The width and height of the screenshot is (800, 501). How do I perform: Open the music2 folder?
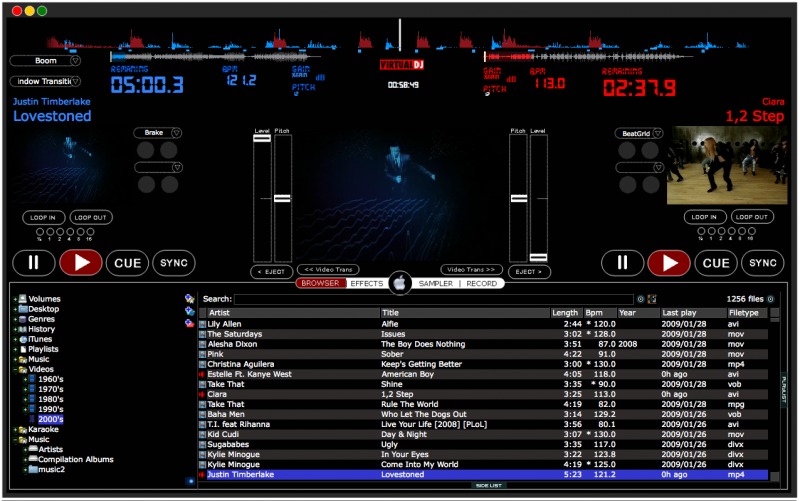tap(52, 469)
